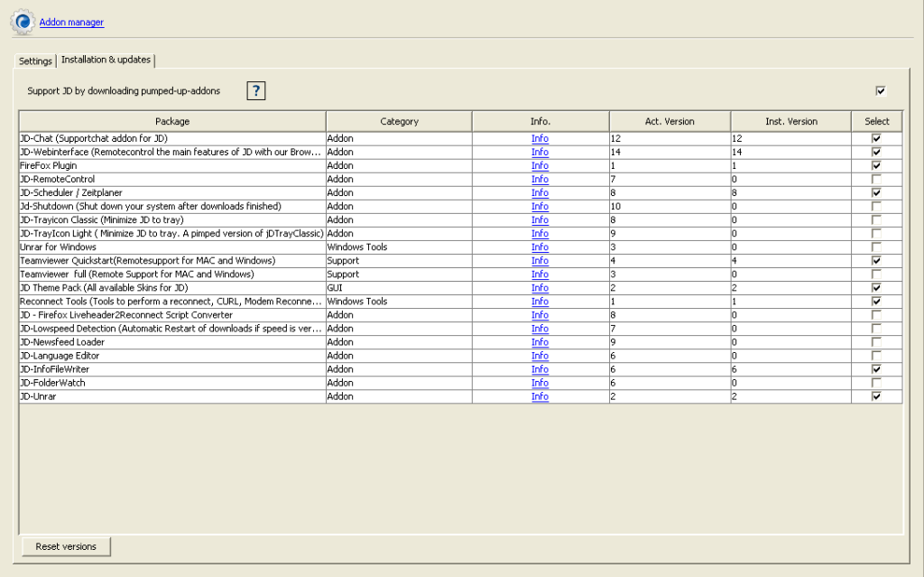The image size is (924, 577).
Task: Open Info link for JD-Lowspeed Detection
Action: tap(540, 329)
